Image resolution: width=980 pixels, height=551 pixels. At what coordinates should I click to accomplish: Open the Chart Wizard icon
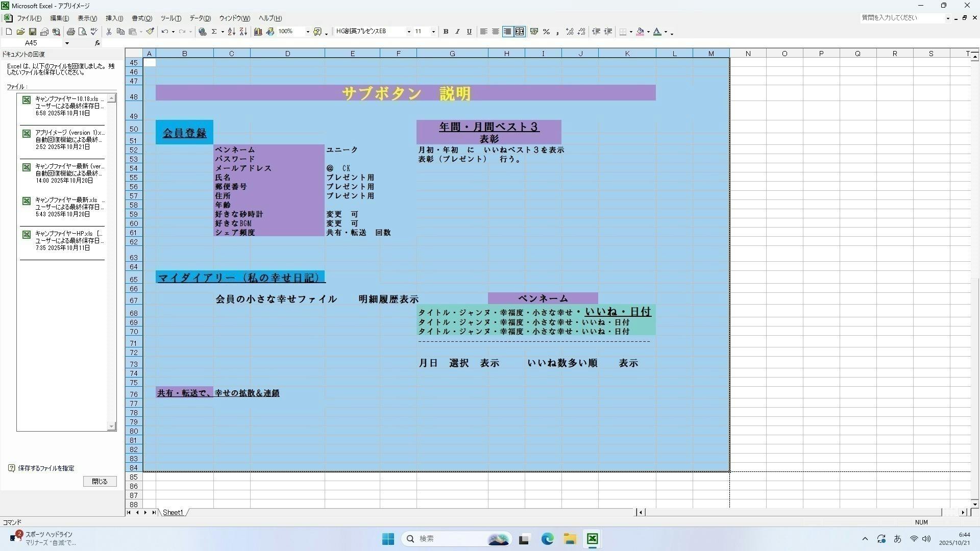point(258,32)
